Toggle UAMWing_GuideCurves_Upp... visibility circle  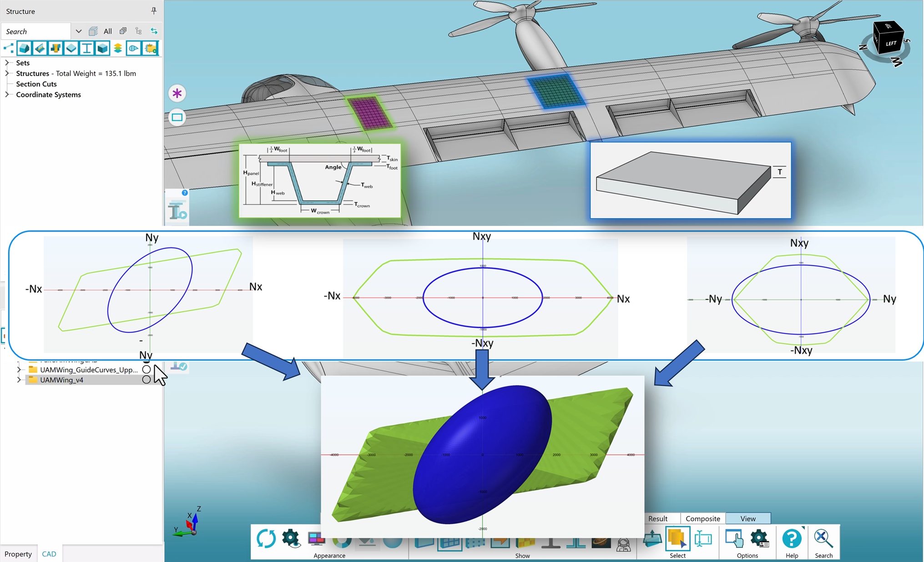pos(146,370)
